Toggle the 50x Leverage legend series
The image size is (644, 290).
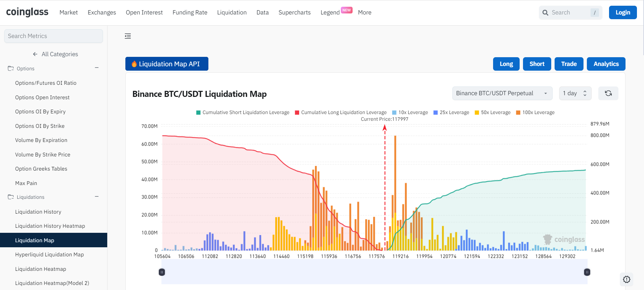pyautogui.click(x=492, y=112)
